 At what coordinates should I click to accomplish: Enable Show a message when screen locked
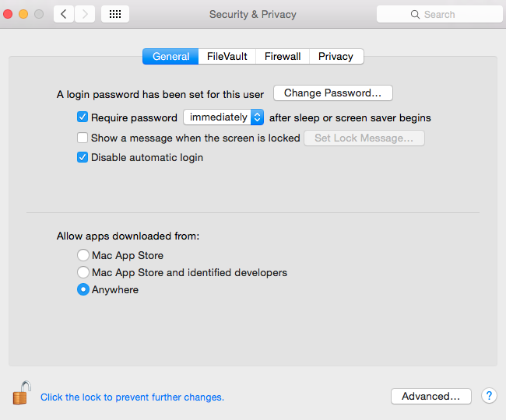click(83, 138)
